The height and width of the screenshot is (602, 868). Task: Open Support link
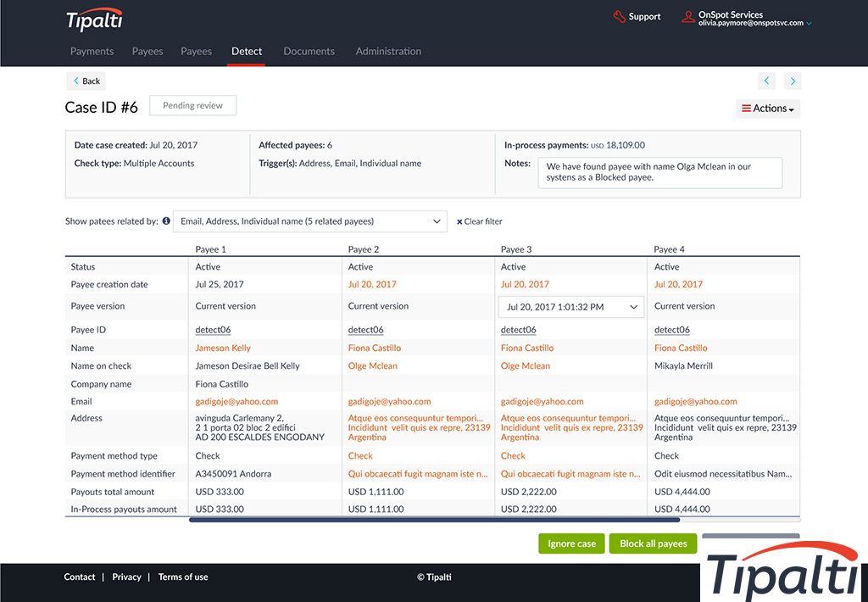pyautogui.click(x=644, y=17)
